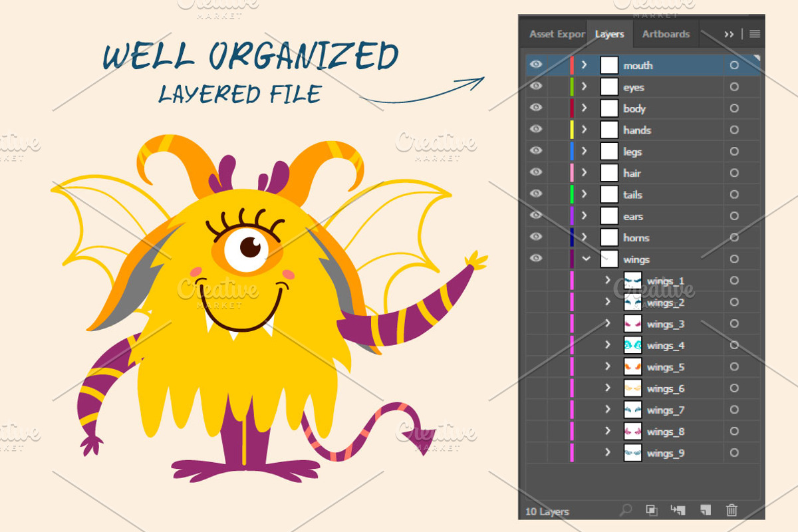The width and height of the screenshot is (798, 532).
Task: Select the 'wings_1' sublayer name
Action: click(x=666, y=281)
